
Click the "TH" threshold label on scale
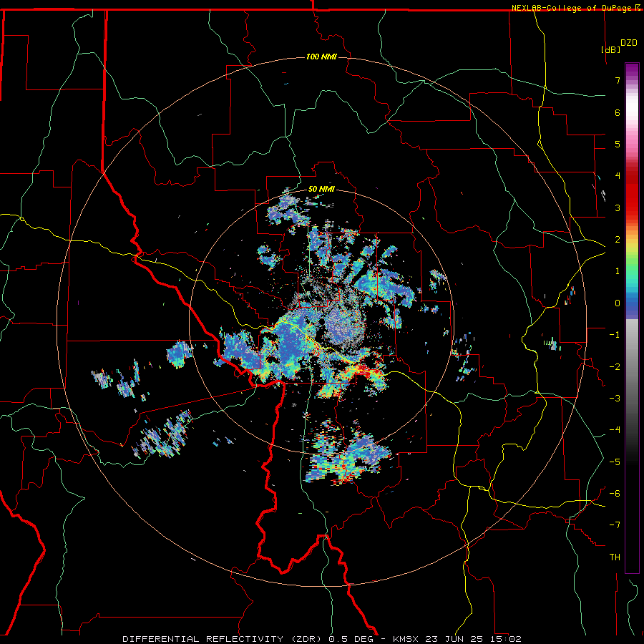click(x=615, y=557)
